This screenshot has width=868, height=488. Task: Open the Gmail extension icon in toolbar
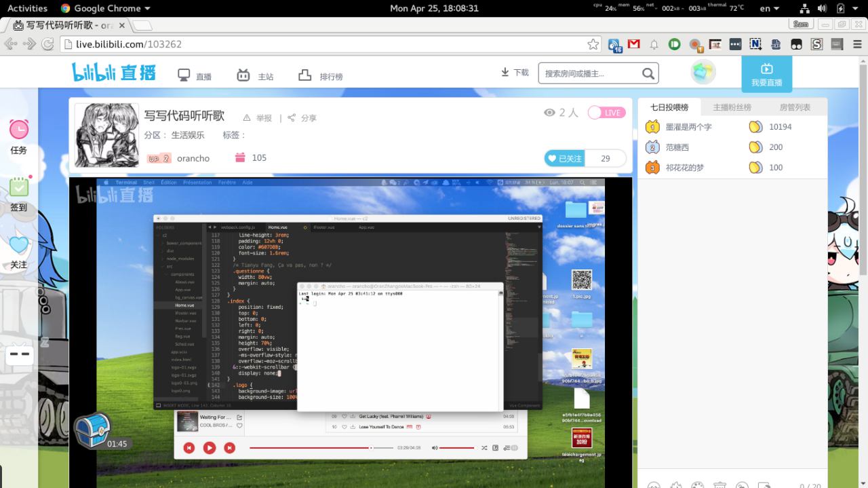coord(634,44)
